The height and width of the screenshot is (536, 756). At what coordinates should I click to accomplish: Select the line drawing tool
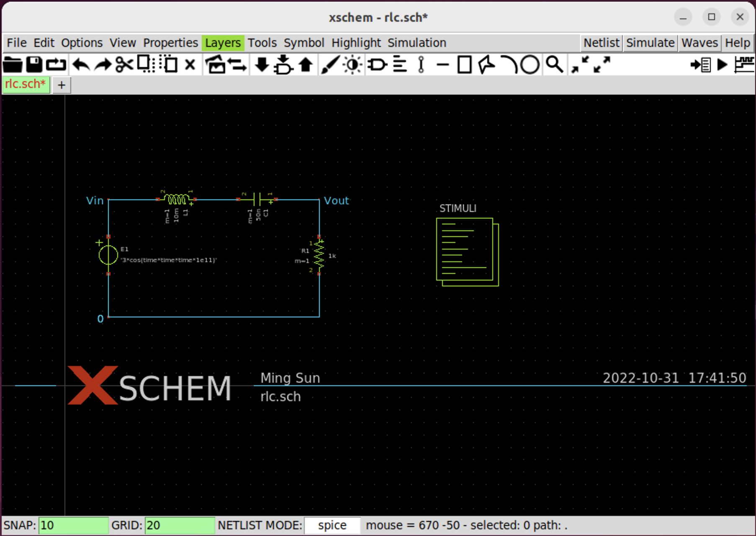click(443, 65)
